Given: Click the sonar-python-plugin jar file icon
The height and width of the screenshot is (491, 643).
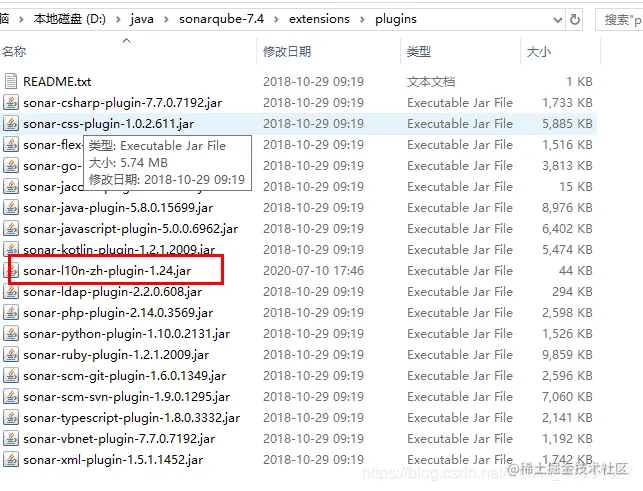Looking at the screenshot, I should click(11, 333).
